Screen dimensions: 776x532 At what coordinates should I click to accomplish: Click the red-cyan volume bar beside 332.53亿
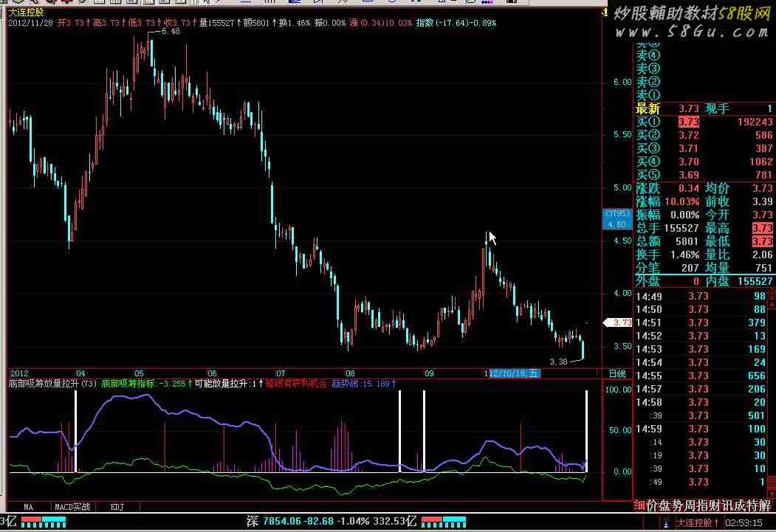[440, 522]
